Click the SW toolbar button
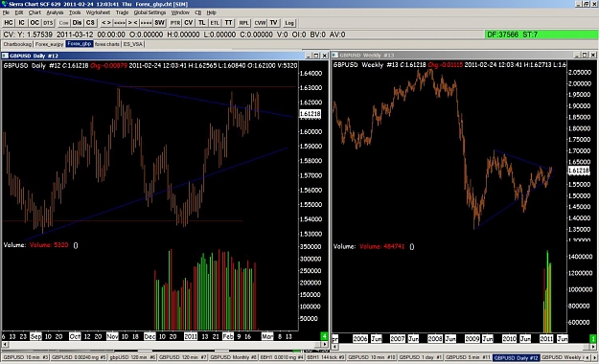Image resolution: width=599 pixels, height=364 pixels. coord(160,23)
